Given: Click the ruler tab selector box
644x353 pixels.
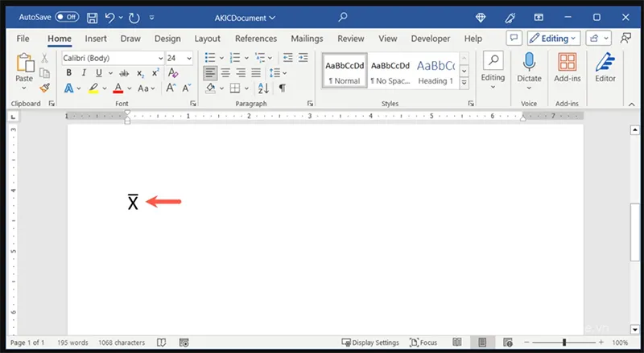Looking at the screenshot, I should [x=13, y=117].
